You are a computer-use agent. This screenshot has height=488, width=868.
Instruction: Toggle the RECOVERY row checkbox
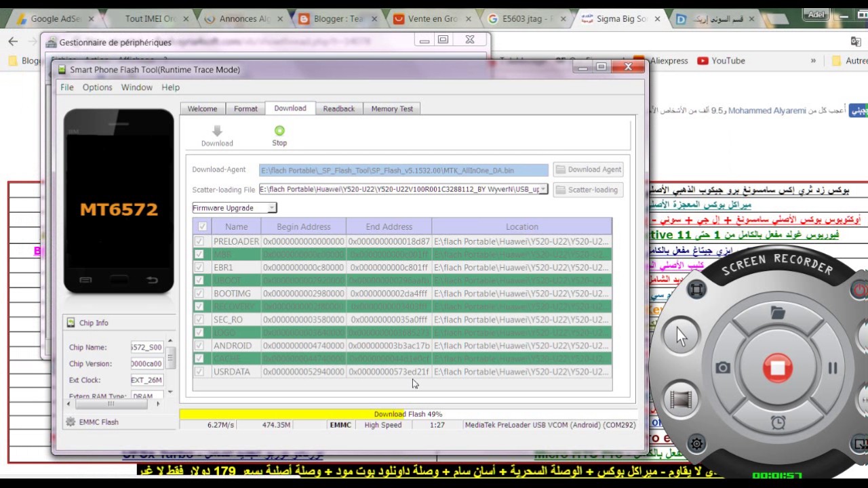pos(199,306)
